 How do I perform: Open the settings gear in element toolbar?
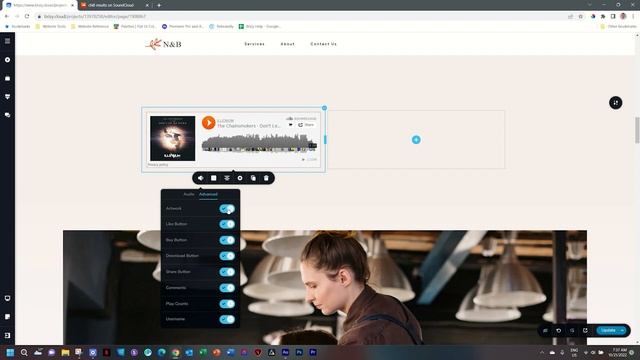[240, 178]
